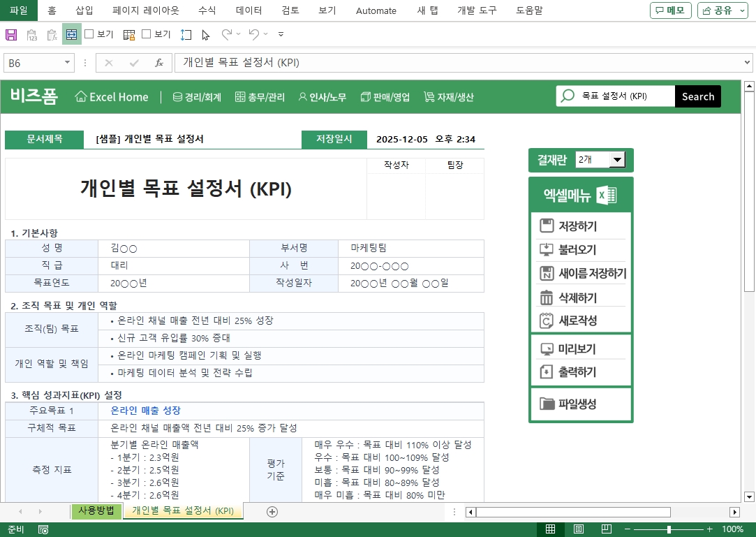Open the Name Box dropdown next to B6
Viewport: 756px width, 537px height.
68,63
